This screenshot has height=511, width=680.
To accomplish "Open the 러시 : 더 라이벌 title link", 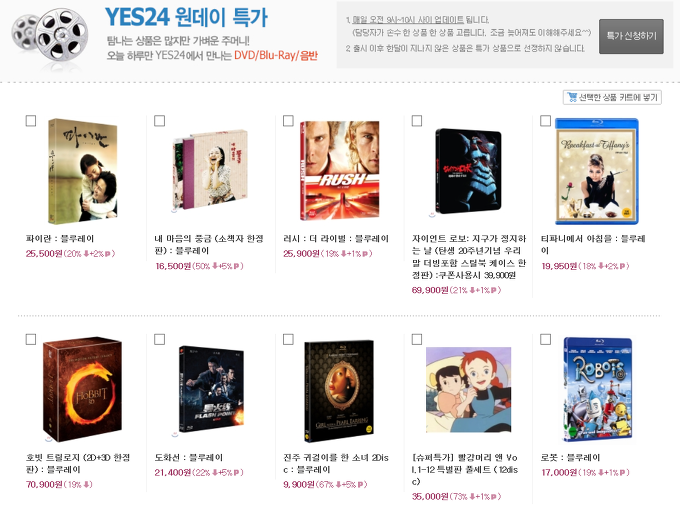I will 336,239.
